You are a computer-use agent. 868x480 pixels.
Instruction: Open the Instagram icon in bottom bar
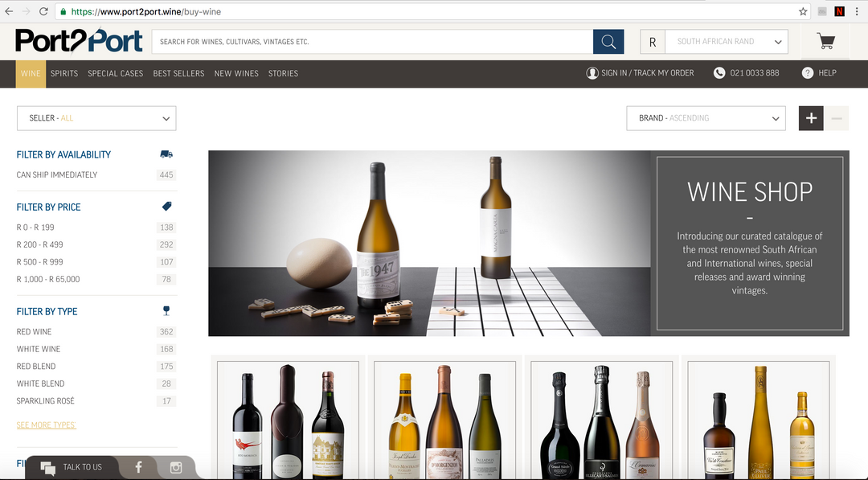click(176, 467)
